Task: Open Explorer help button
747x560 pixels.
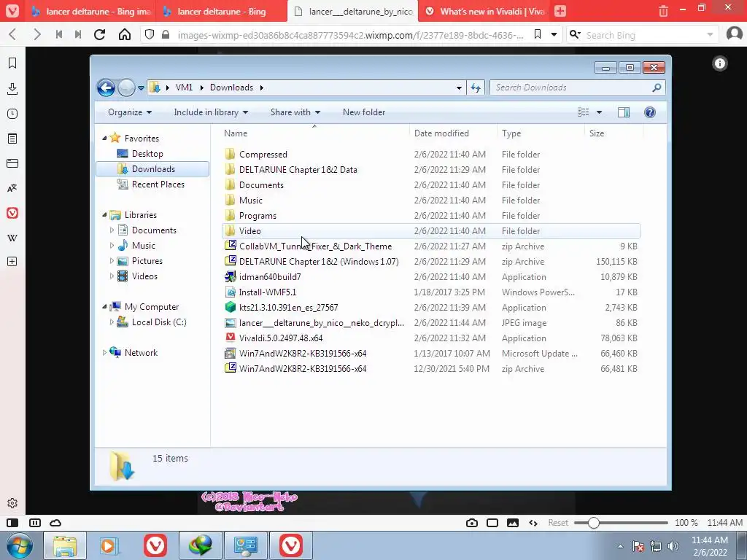Action: pos(649,112)
